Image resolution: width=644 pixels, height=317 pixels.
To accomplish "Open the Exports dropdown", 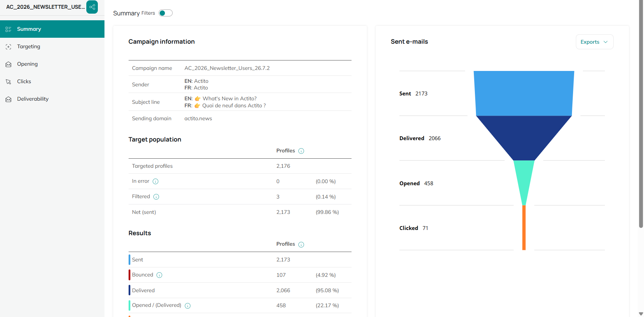I will pyautogui.click(x=594, y=42).
